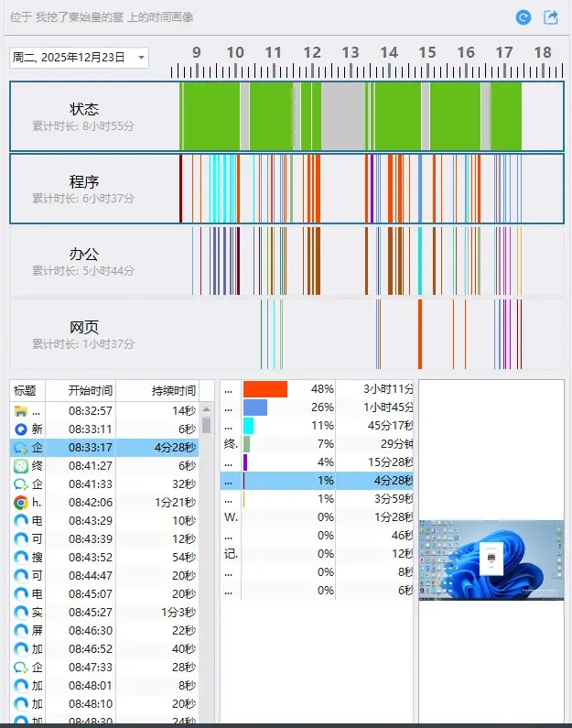Click the blue 26% usage bar
The height and width of the screenshot is (728, 572).
tap(255, 407)
